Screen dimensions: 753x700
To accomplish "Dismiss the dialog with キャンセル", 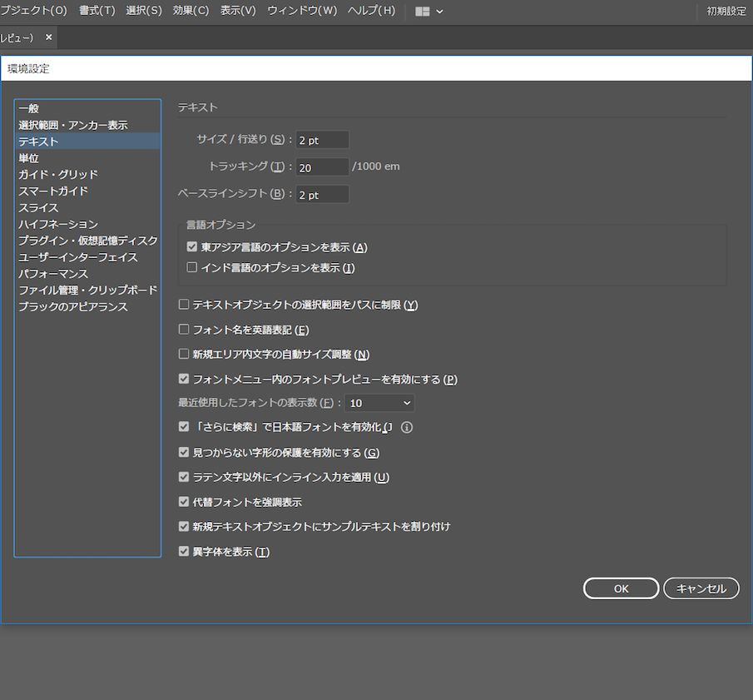I will (x=701, y=588).
